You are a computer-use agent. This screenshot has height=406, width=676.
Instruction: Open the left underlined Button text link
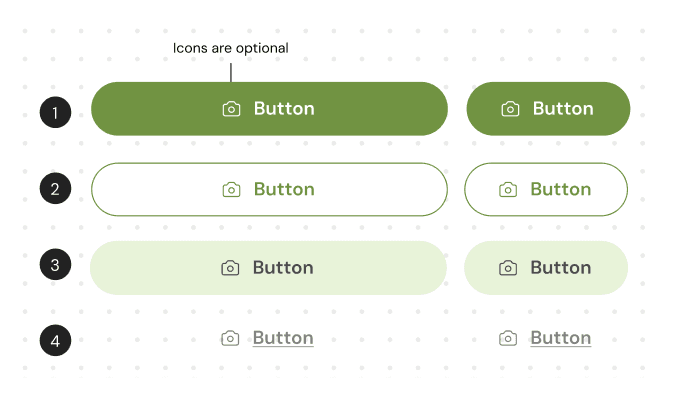[x=283, y=338]
